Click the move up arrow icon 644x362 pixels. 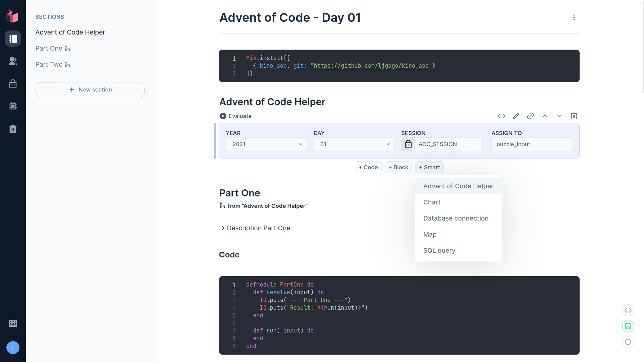(545, 116)
